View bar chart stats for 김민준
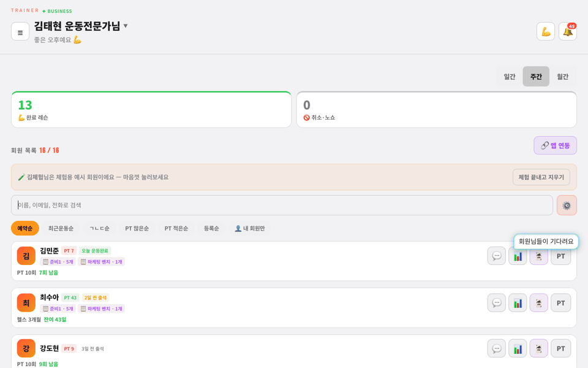The width and height of the screenshot is (588, 368). click(x=518, y=256)
